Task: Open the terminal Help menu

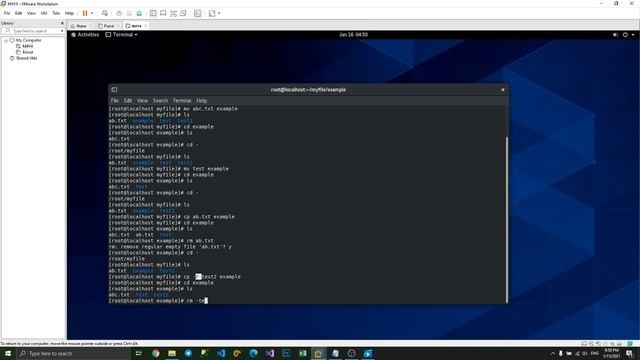Action: (202, 100)
